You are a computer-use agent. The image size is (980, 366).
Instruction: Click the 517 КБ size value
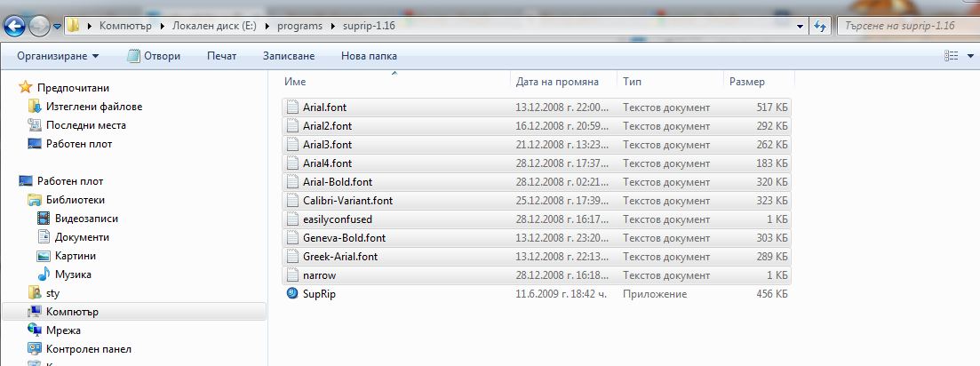tap(772, 107)
